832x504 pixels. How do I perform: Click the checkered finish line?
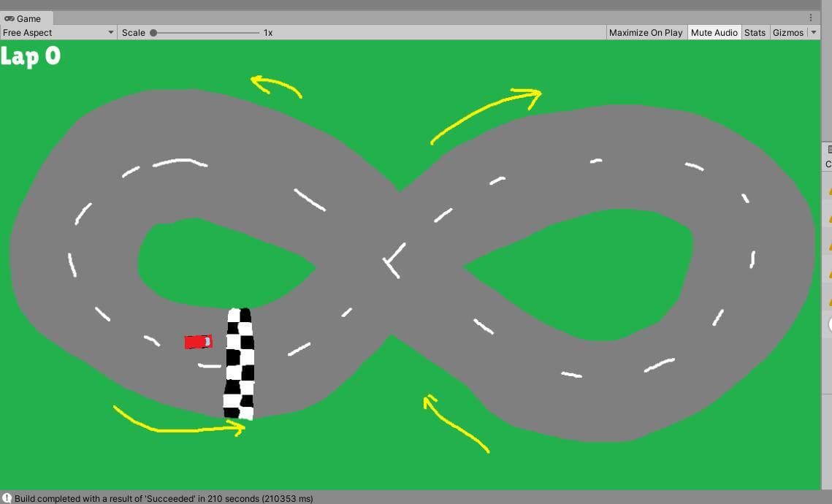239,364
